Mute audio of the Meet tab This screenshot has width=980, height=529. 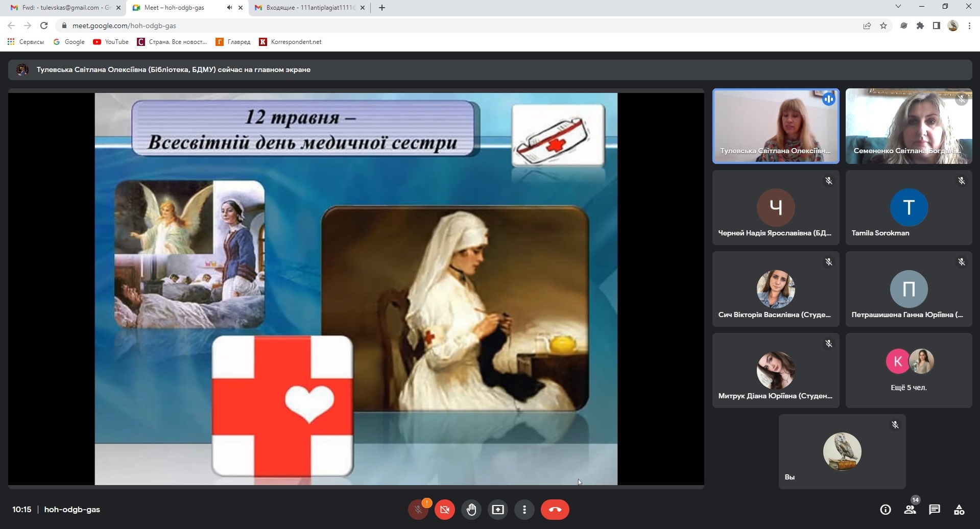click(x=229, y=8)
